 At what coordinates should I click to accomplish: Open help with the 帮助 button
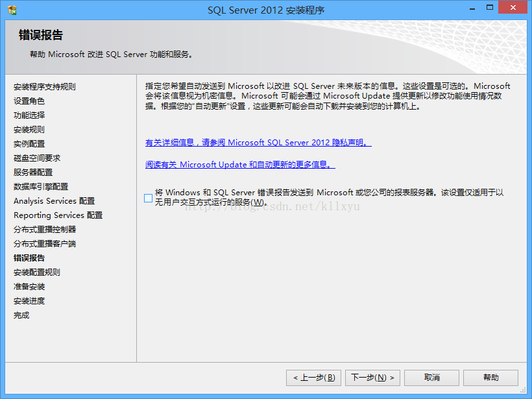[x=490, y=378]
